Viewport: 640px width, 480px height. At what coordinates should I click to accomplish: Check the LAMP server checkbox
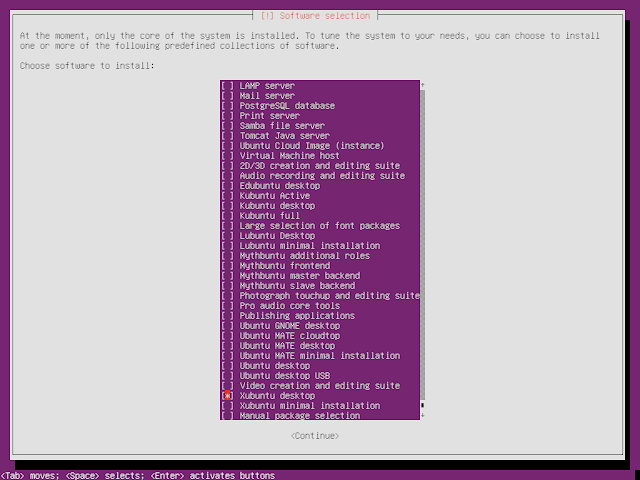(227, 86)
